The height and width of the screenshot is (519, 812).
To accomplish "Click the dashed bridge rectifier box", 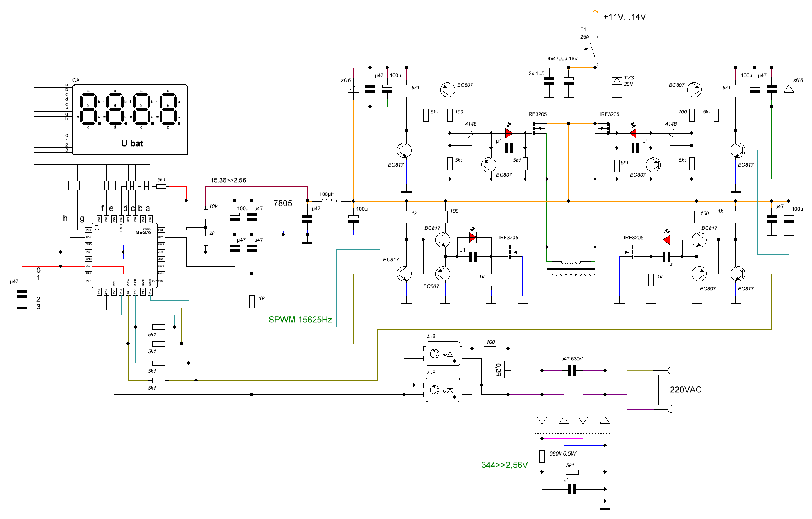I will pyautogui.click(x=573, y=420).
